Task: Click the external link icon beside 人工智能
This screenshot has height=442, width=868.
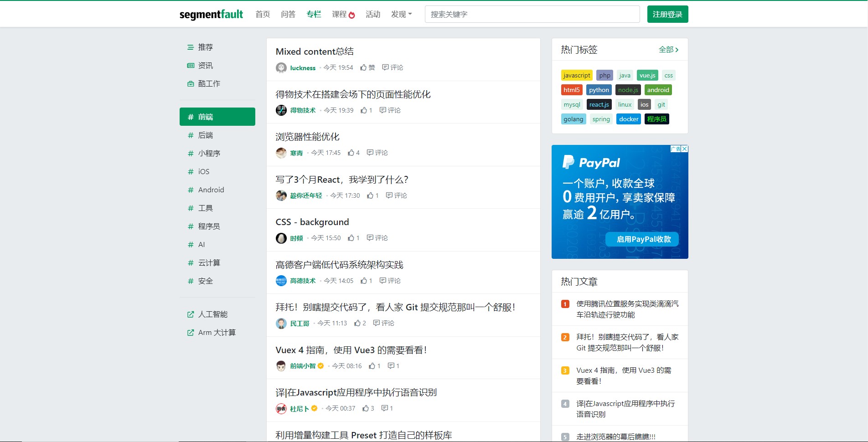Action: pos(191,314)
